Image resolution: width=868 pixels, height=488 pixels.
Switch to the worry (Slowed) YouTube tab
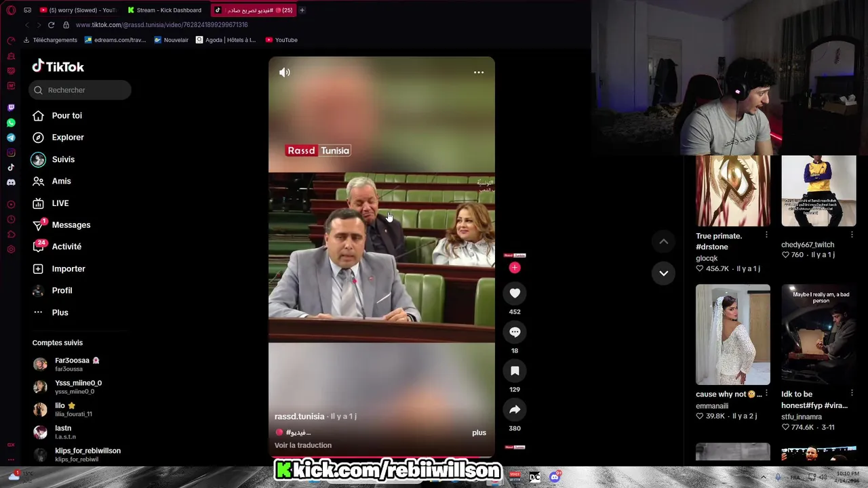pos(77,10)
